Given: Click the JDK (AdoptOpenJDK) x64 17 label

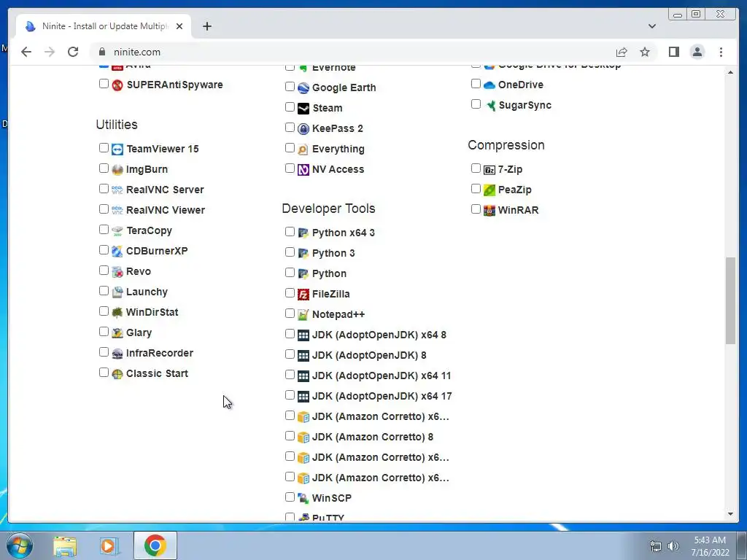Looking at the screenshot, I should click(x=382, y=396).
